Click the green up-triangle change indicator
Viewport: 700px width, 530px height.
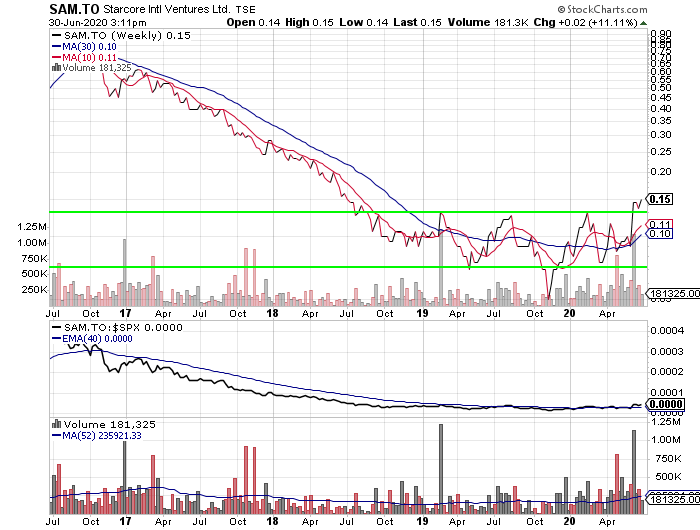(x=643, y=23)
